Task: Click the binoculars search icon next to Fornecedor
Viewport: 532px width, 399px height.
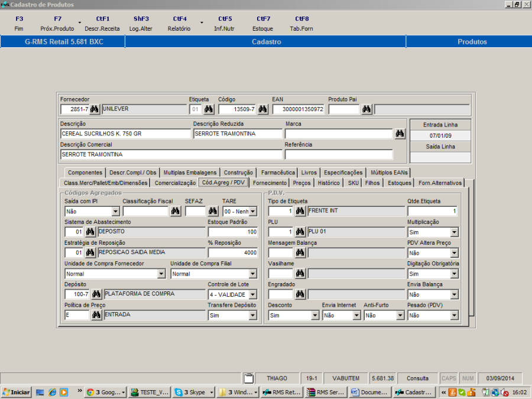Action: (x=95, y=109)
